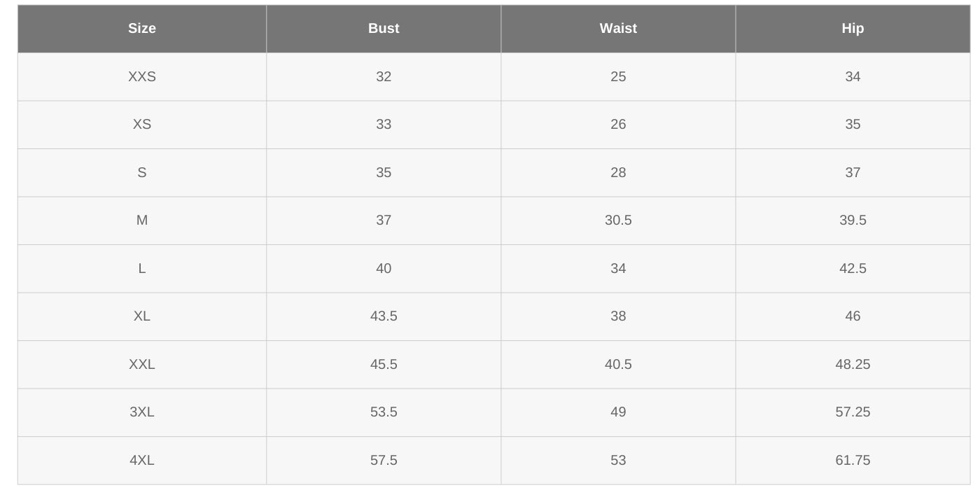Click the 3XL size row label
Screen dimensions: 980x490
(x=142, y=412)
